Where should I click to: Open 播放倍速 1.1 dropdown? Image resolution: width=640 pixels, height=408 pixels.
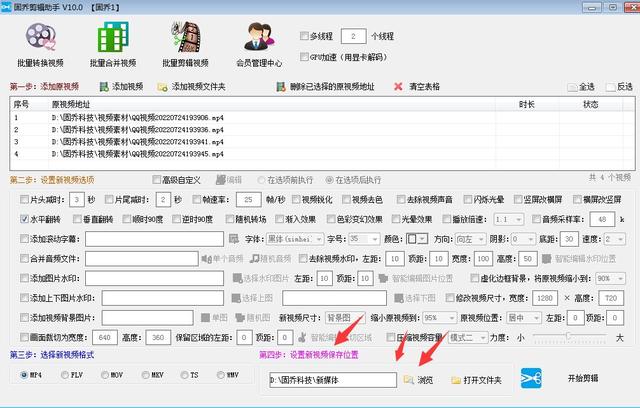coord(509,220)
